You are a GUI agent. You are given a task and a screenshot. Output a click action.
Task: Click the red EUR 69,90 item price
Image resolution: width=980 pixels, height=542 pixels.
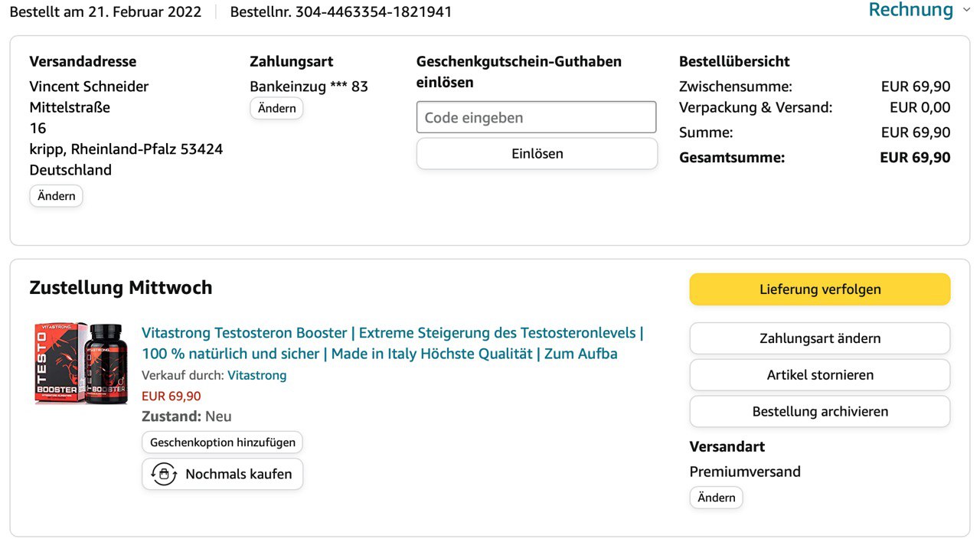pyautogui.click(x=171, y=396)
